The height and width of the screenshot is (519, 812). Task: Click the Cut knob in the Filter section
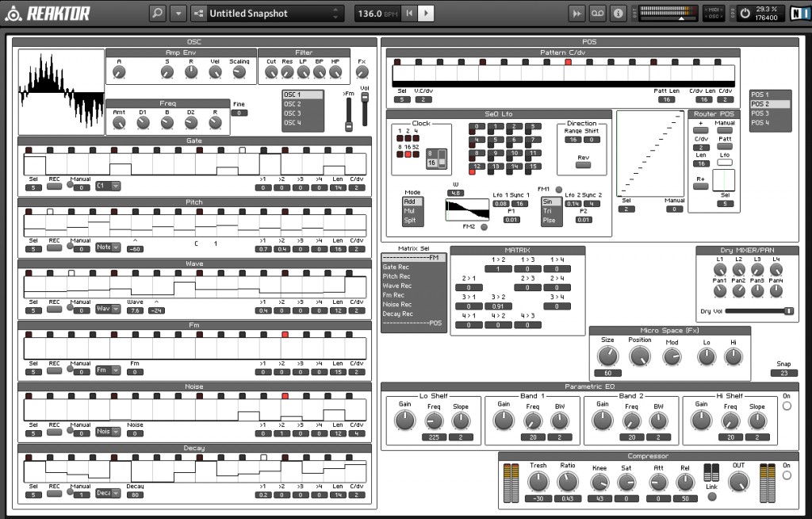[x=271, y=72]
